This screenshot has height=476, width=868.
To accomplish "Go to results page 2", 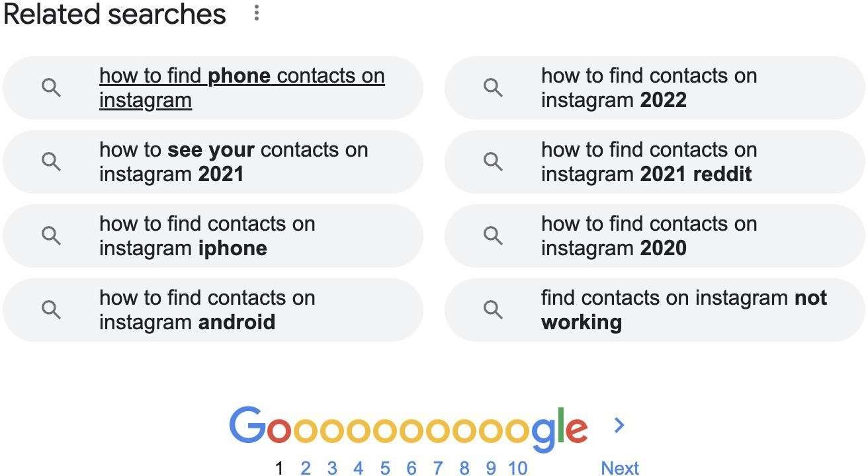I will [305, 468].
